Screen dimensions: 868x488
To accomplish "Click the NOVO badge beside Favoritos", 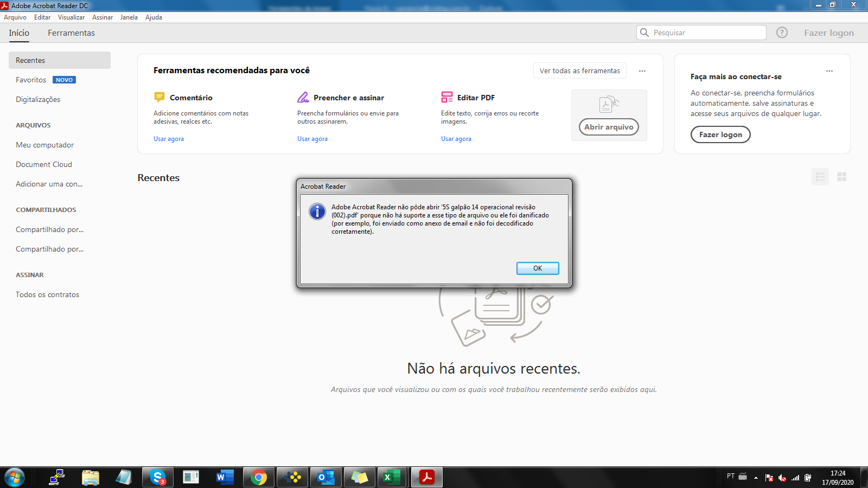I will point(64,80).
